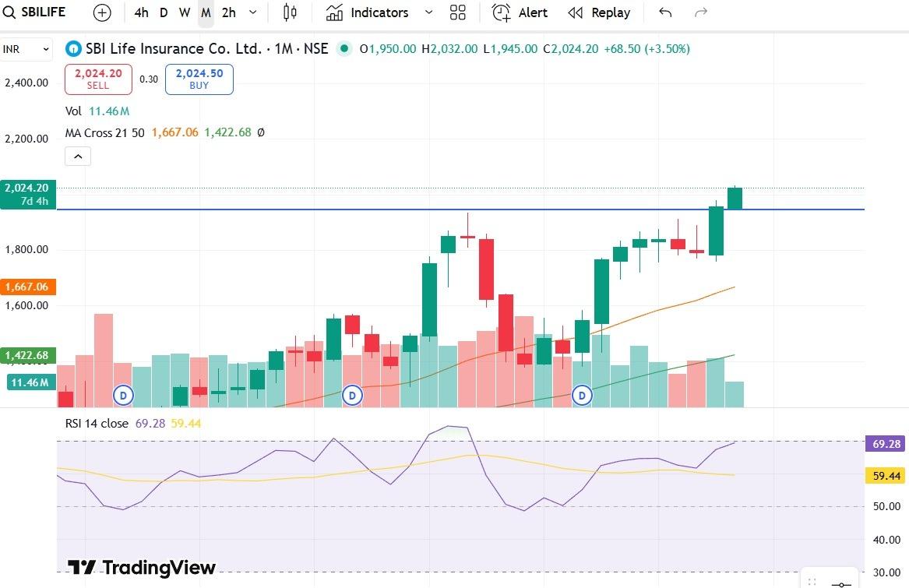Add a symbol with the plus icon

pyautogui.click(x=102, y=12)
